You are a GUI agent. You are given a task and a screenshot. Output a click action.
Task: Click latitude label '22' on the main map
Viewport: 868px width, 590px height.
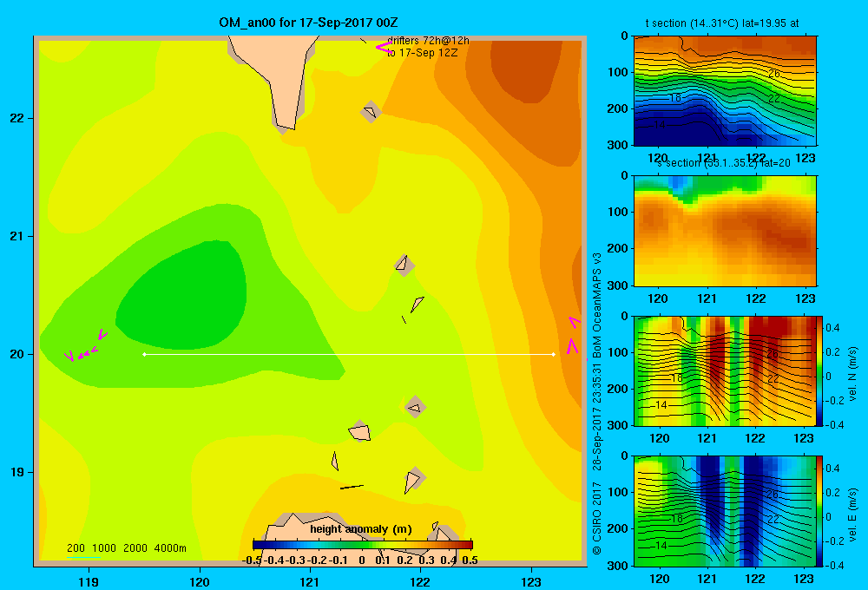(x=17, y=118)
